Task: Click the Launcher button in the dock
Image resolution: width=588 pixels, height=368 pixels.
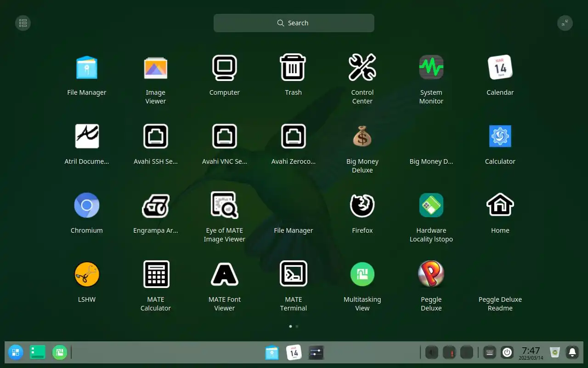Action: tap(16, 352)
